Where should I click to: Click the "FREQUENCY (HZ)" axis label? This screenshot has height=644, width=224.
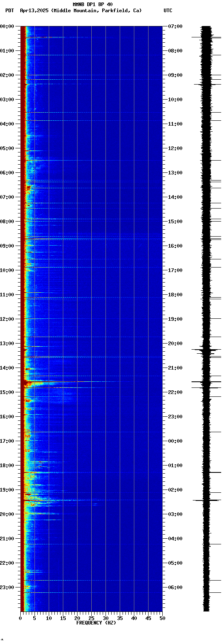point(96,623)
